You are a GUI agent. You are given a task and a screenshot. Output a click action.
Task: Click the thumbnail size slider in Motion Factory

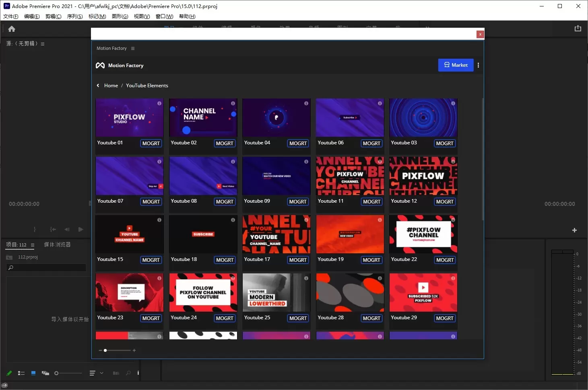click(117, 350)
